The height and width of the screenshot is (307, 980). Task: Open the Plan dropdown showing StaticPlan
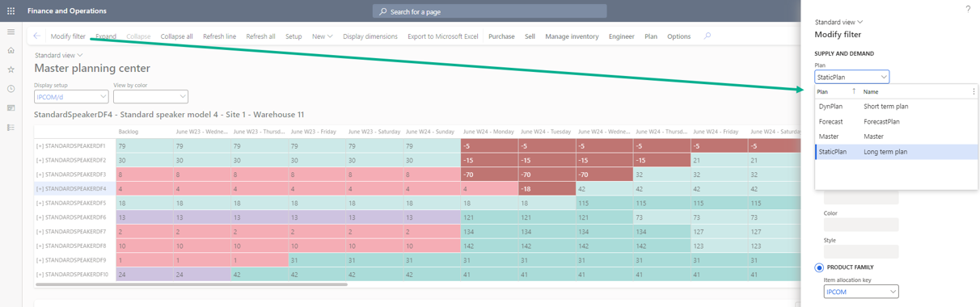(x=851, y=77)
